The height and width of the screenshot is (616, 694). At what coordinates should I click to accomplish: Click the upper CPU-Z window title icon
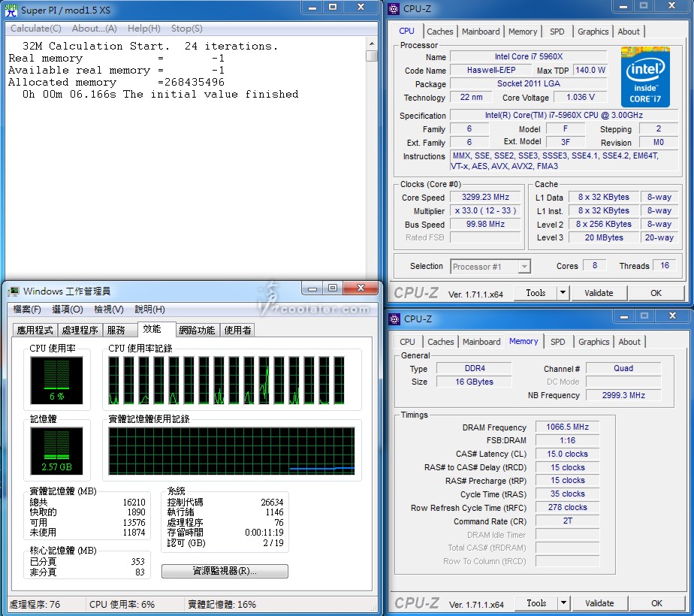394,8
